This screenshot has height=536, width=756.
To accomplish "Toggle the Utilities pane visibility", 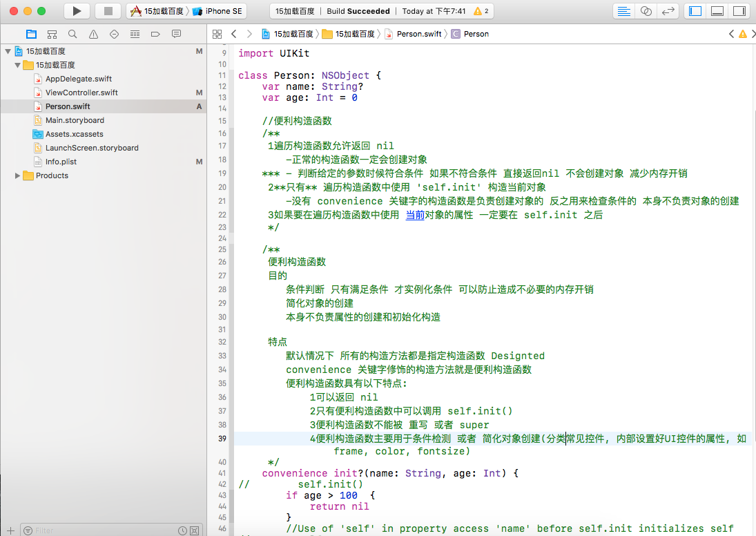I will click(x=739, y=10).
